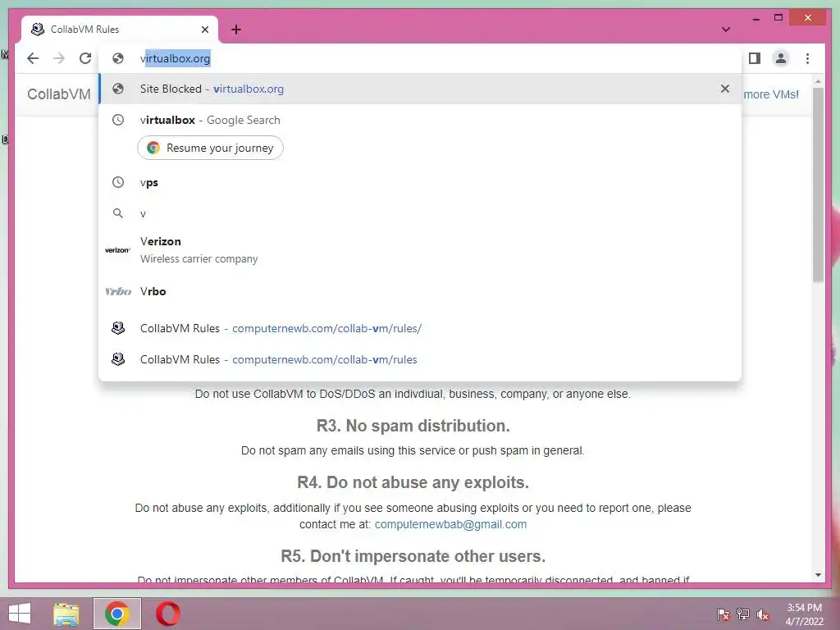840x630 pixels.
Task: Open the computernewb.com/collab-vm/rules suggestion without trailing slash
Action: point(421,359)
